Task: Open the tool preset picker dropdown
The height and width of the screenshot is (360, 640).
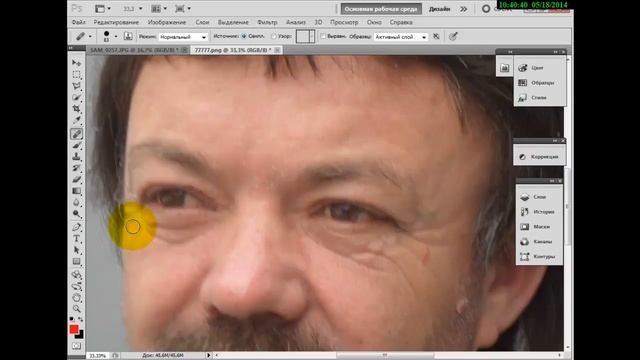Action: point(90,36)
